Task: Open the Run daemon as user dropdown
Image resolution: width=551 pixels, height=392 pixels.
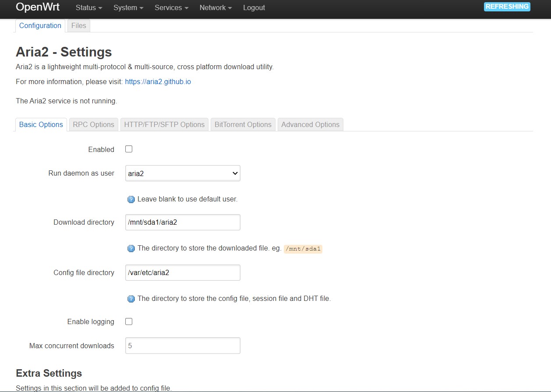Action: click(183, 173)
